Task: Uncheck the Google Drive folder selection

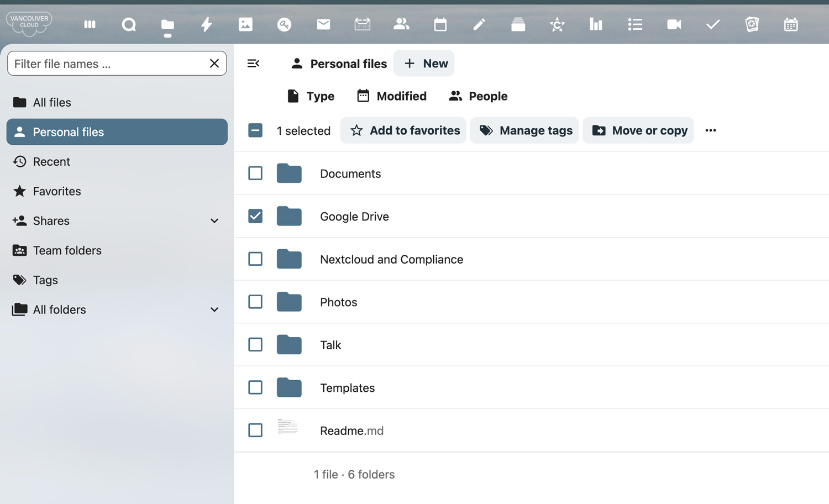Action: [255, 216]
